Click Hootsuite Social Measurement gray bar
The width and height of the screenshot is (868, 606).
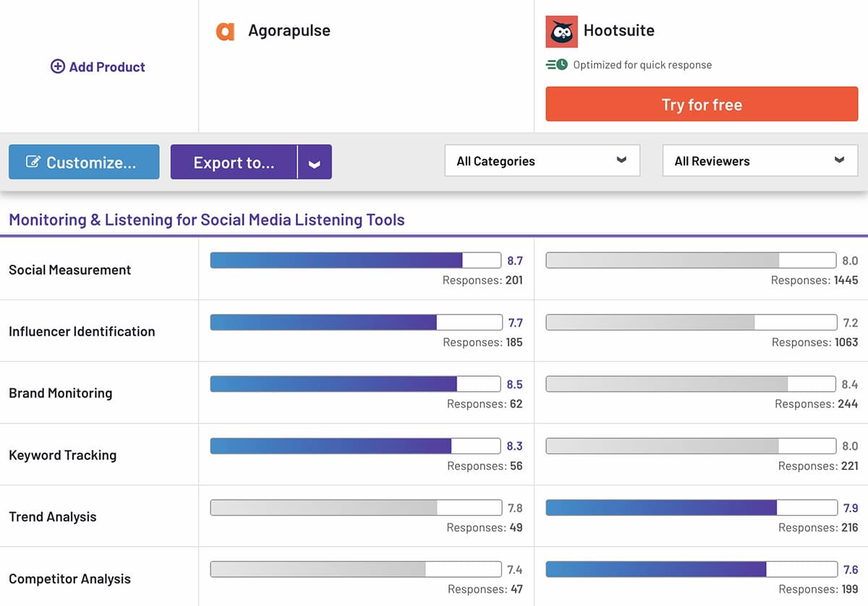pyautogui.click(x=692, y=260)
